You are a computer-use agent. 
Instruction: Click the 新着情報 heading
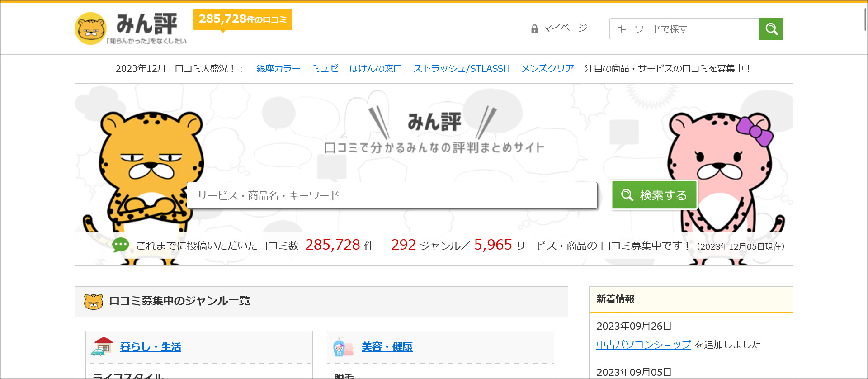pyautogui.click(x=615, y=299)
